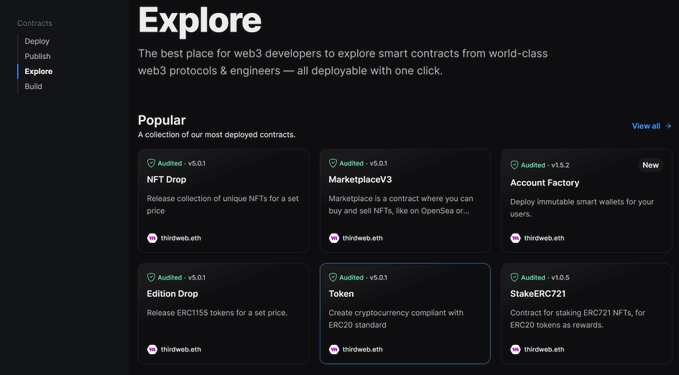The width and height of the screenshot is (679, 375).
Task: Click the Audited shield icon on Token card
Action: [333, 278]
